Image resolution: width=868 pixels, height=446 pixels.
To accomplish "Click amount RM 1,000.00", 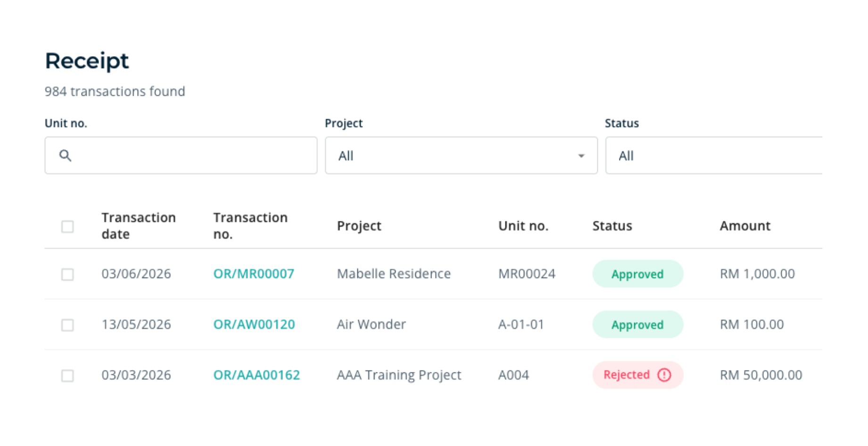I will coord(757,274).
